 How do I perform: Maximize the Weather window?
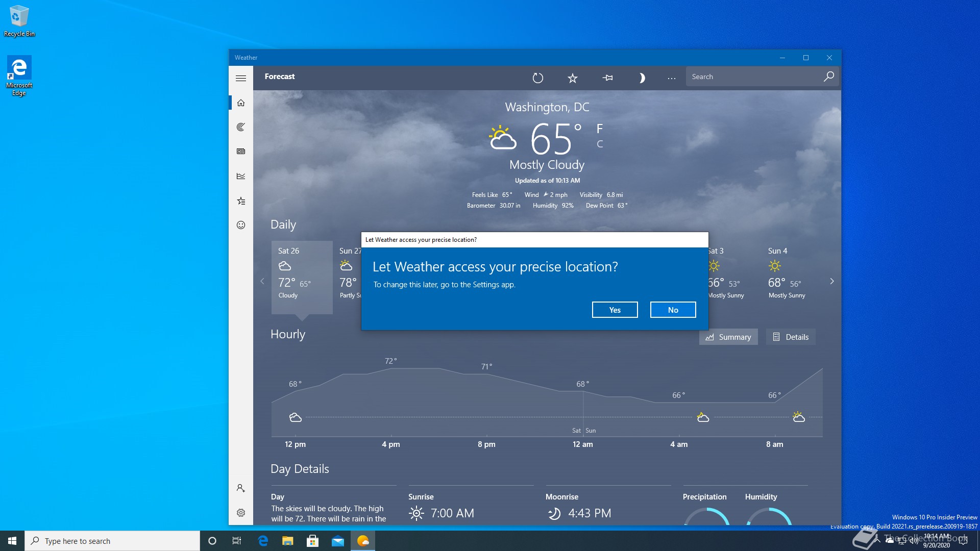(806, 58)
